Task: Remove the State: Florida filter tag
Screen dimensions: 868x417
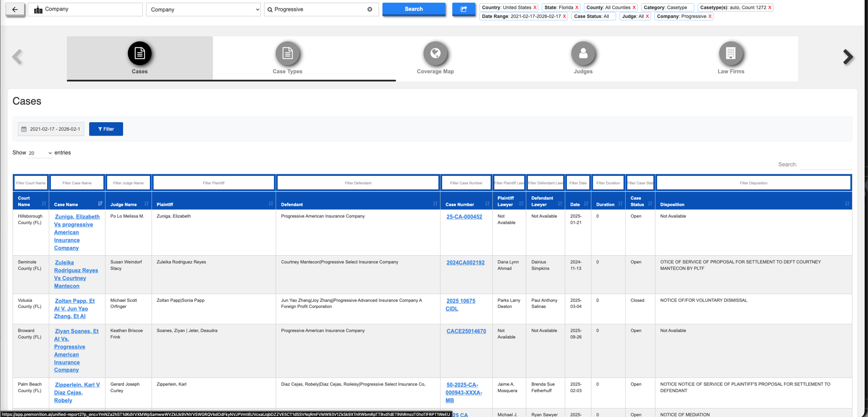Action: pos(577,8)
